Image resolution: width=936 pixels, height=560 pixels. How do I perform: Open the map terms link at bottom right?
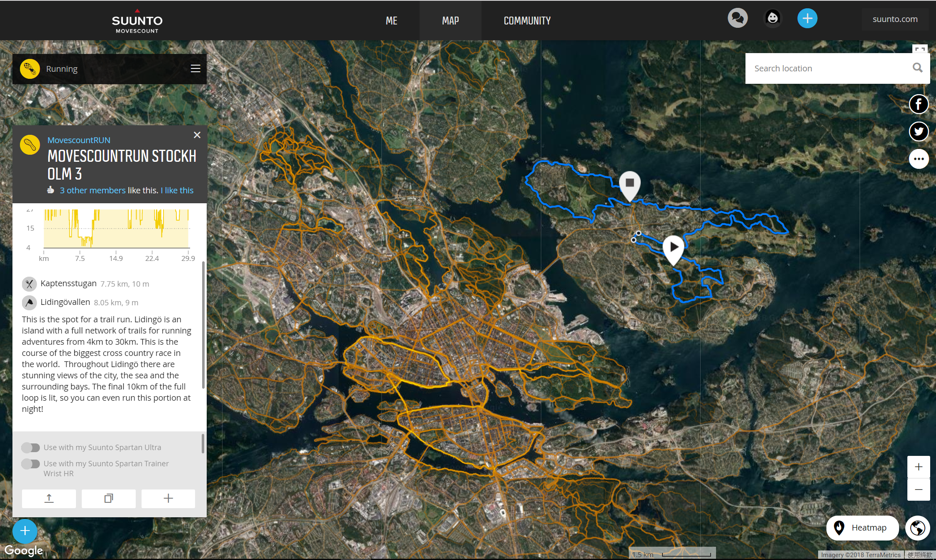pos(920,555)
